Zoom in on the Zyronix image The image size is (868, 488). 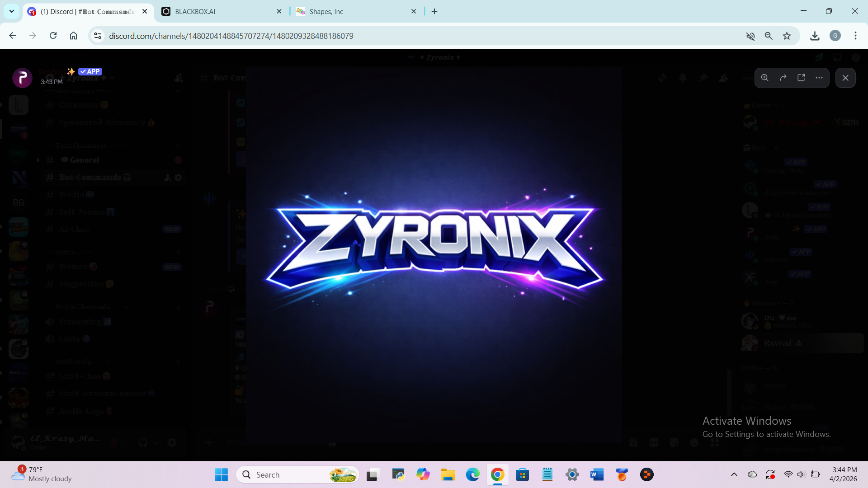pyautogui.click(x=764, y=78)
